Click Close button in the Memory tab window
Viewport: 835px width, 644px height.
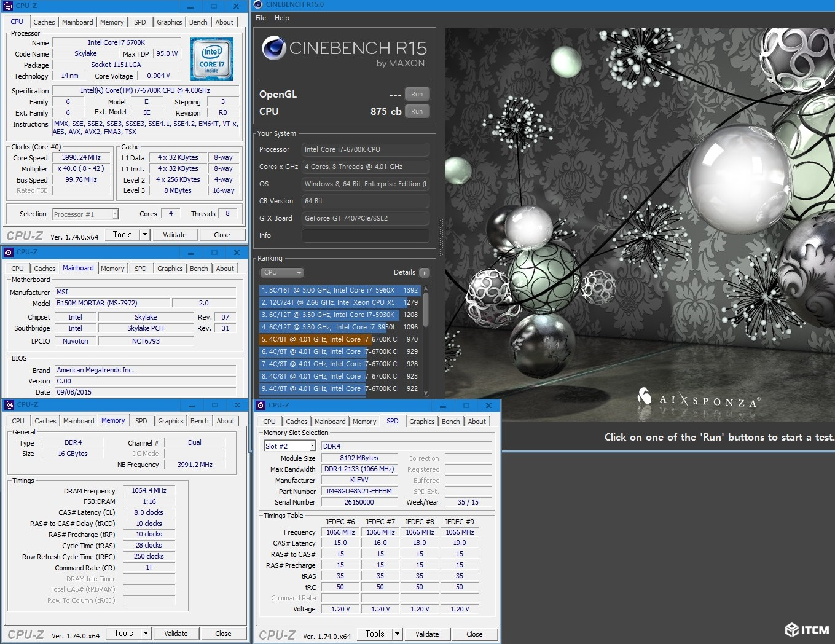223,634
